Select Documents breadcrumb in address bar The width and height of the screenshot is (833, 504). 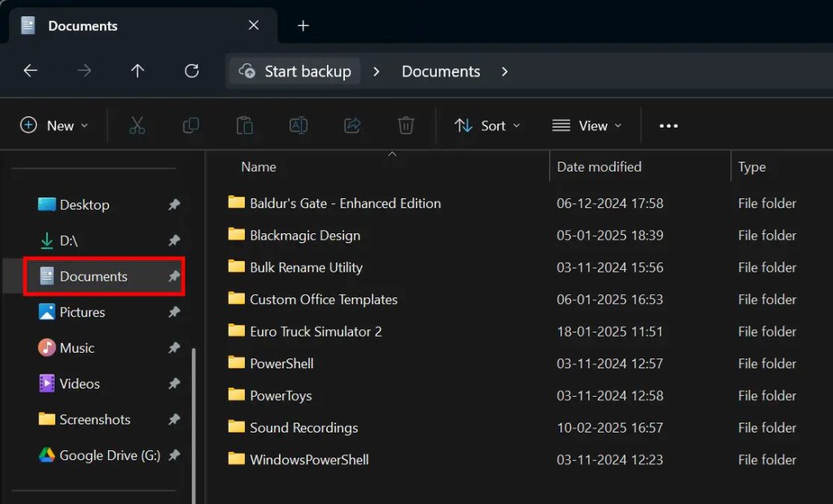point(441,72)
